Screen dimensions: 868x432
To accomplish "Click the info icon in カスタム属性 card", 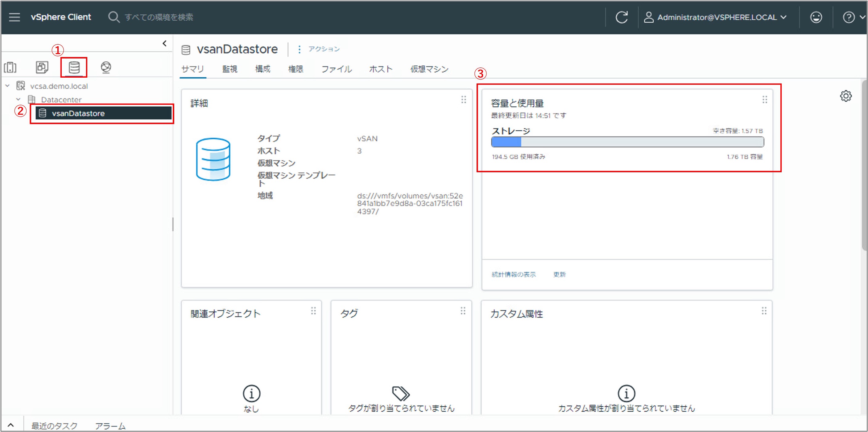I will (626, 393).
